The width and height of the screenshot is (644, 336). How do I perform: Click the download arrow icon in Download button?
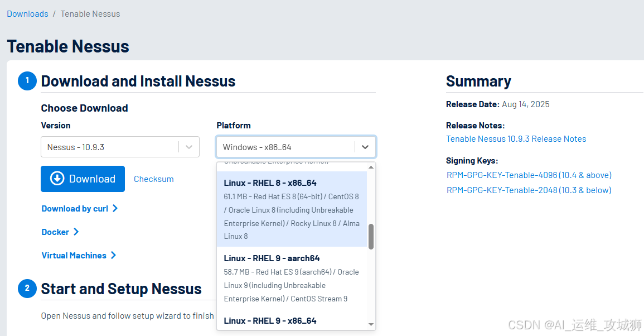(57, 179)
